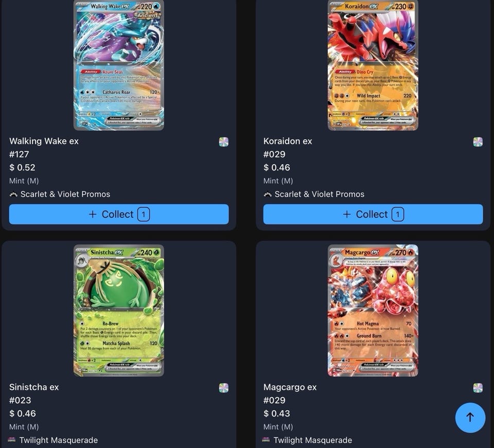Click quantity badge on Koraidon Collect button
The image size is (494, 448).
[398, 214]
